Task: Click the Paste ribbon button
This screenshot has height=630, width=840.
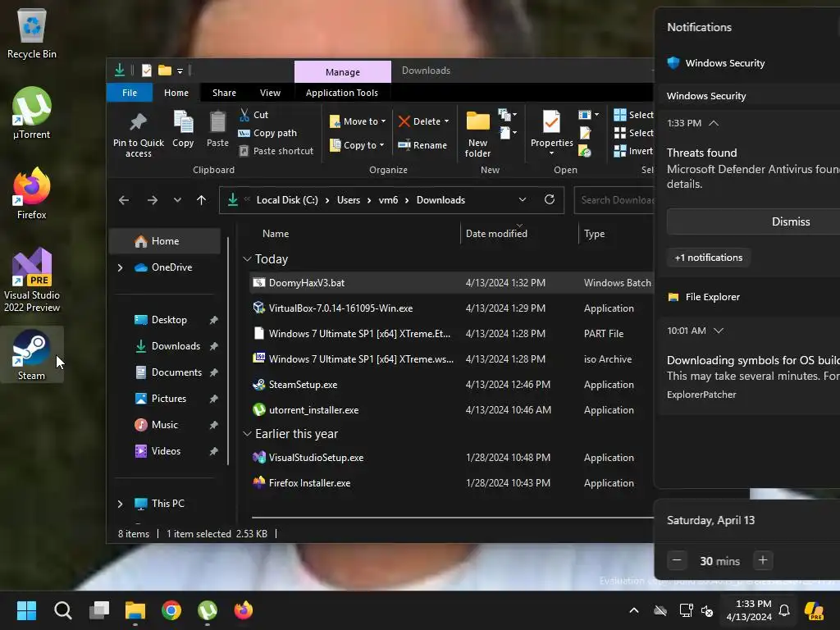Action: coord(217,129)
